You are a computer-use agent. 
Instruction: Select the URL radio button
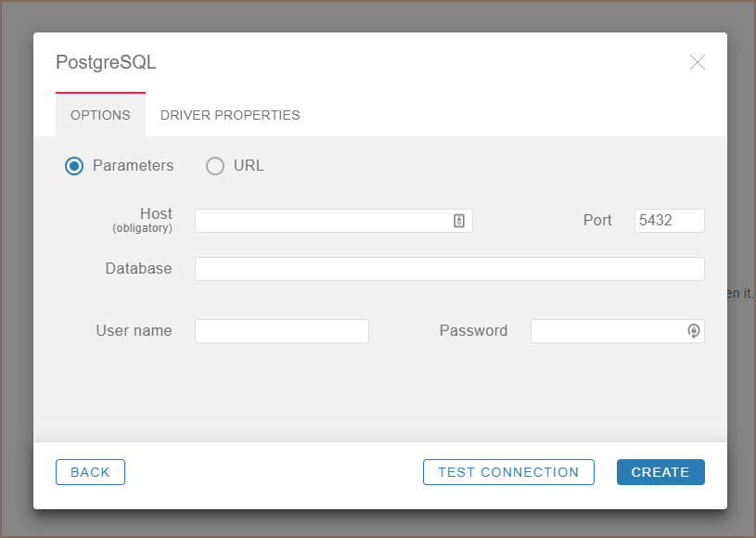point(215,166)
